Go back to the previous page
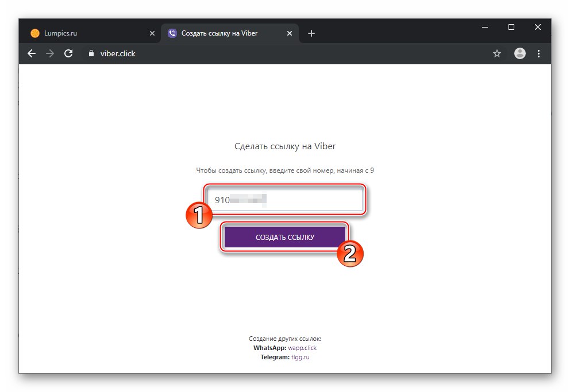 click(32, 54)
